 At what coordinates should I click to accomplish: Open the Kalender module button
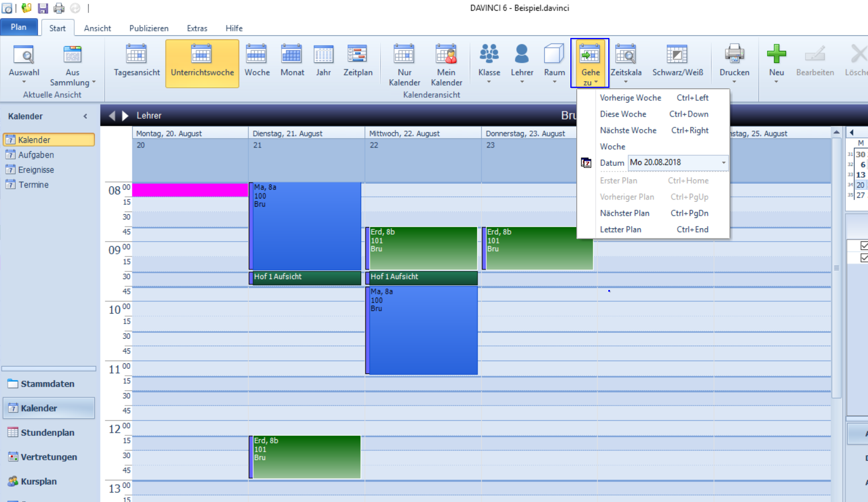click(x=49, y=408)
